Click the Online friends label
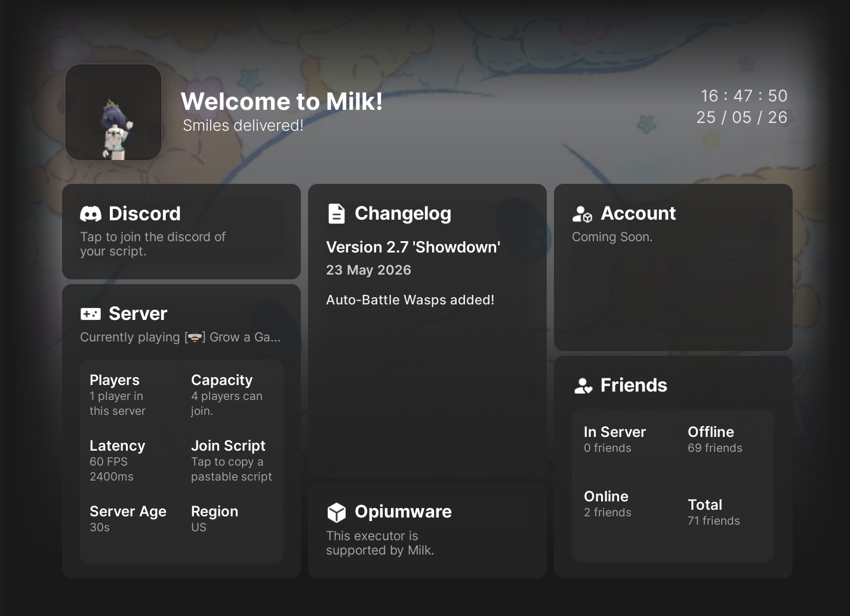 tap(606, 497)
